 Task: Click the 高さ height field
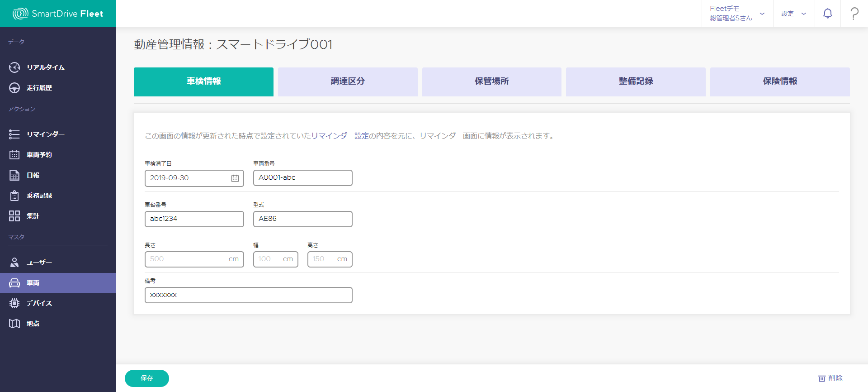coord(330,259)
